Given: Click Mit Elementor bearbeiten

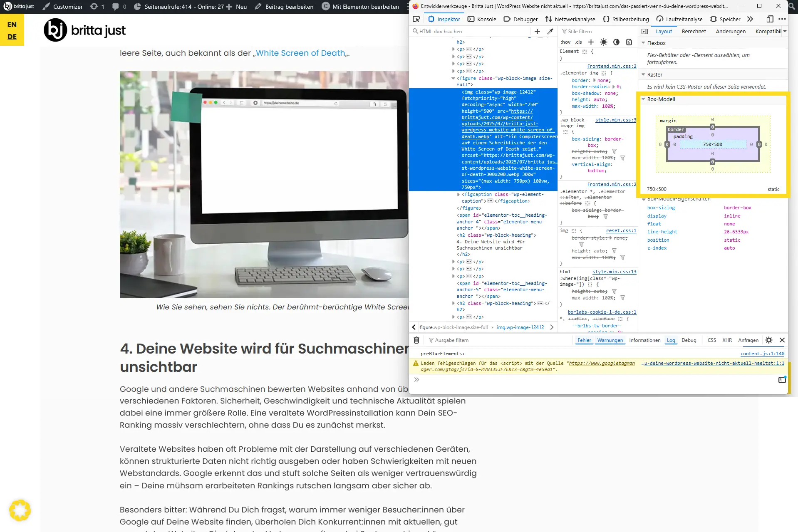Looking at the screenshot, I should pyautogui.click(x=361, y=7).
